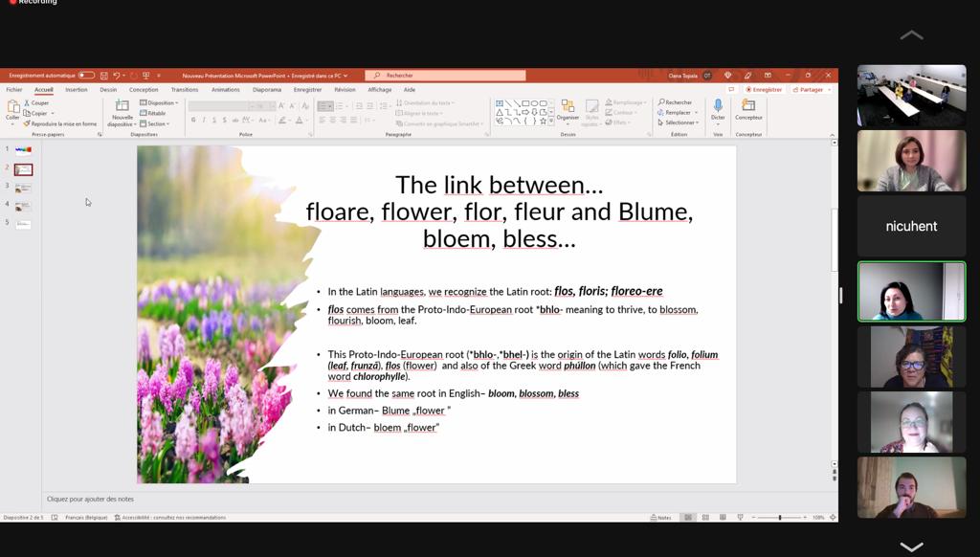The width and height of the screenshot is (980, 557).
Task: Expand the Section dropdown
Action: 155,123
